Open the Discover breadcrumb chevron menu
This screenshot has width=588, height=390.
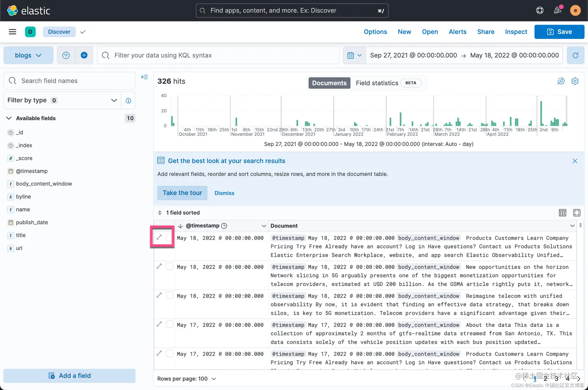83,32
